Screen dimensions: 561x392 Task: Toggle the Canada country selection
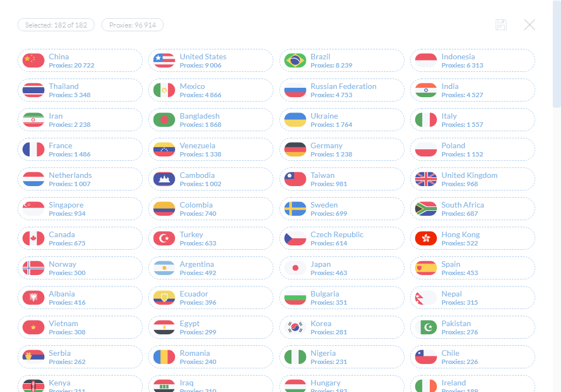(x=80, y=239)
